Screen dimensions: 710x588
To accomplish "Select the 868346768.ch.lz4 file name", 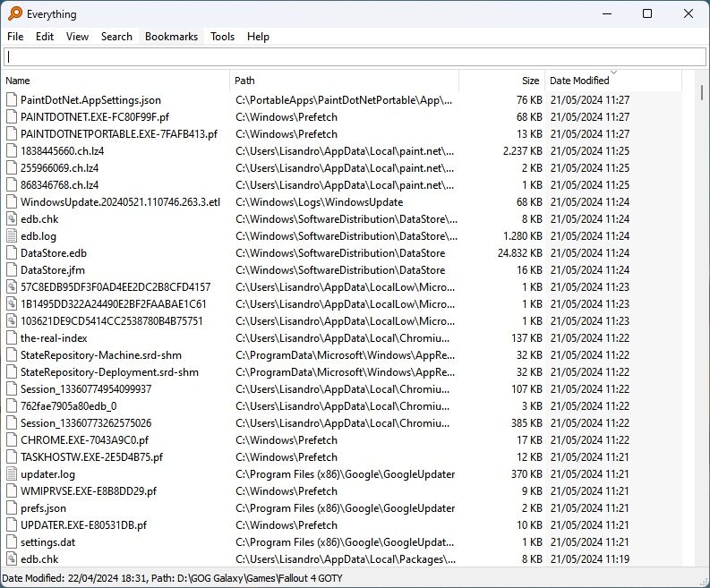I will (59, 185).
